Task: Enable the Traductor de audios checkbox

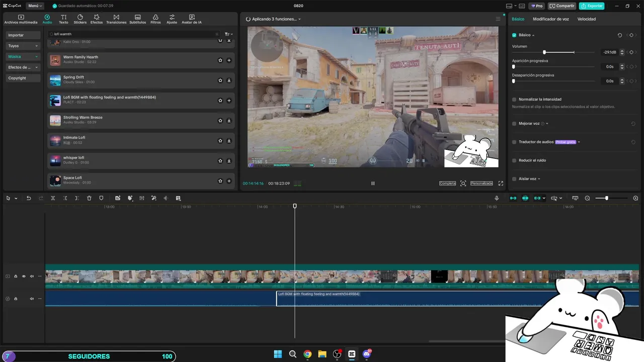Action: (514, 142)
